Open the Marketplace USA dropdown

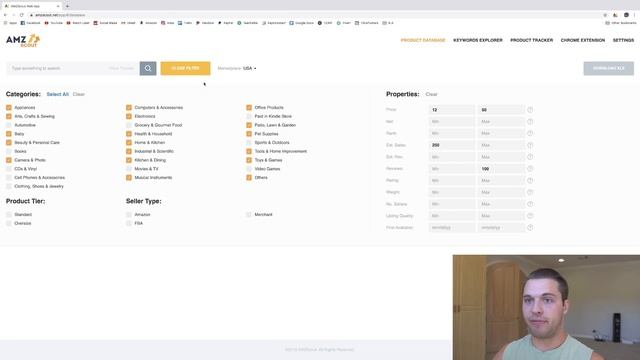[249, 68]
